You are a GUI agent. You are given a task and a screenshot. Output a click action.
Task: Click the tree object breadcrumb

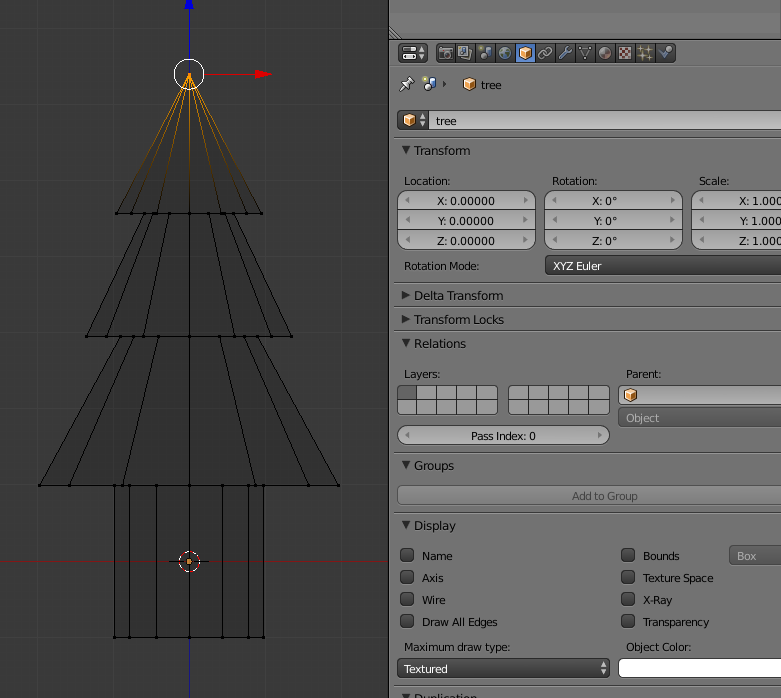pyautogui.click(x=482, y=85)
